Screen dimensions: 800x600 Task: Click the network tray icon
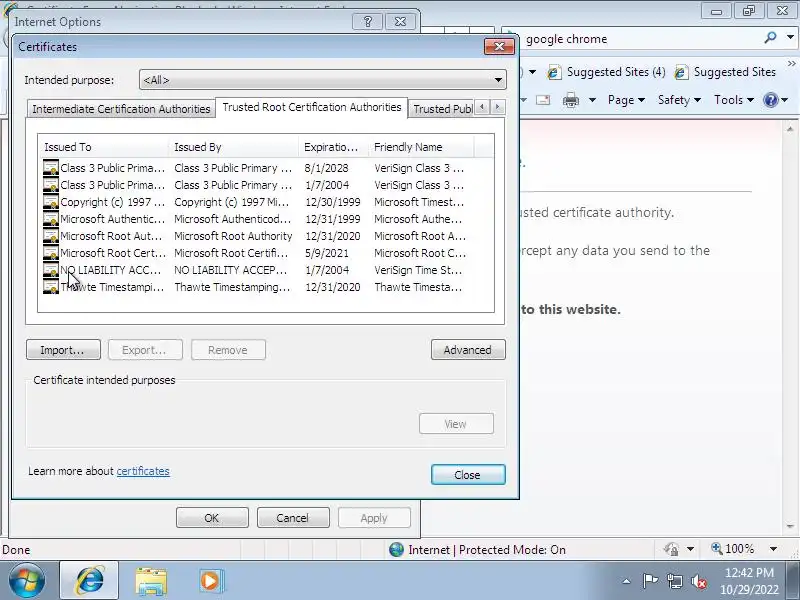(674, 581)
